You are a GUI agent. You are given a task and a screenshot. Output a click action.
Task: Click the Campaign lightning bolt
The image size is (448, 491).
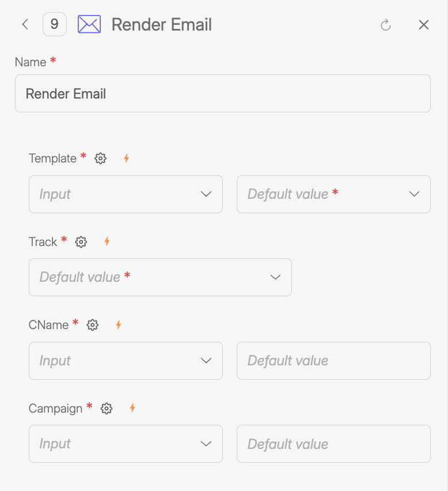coord(132,408)
